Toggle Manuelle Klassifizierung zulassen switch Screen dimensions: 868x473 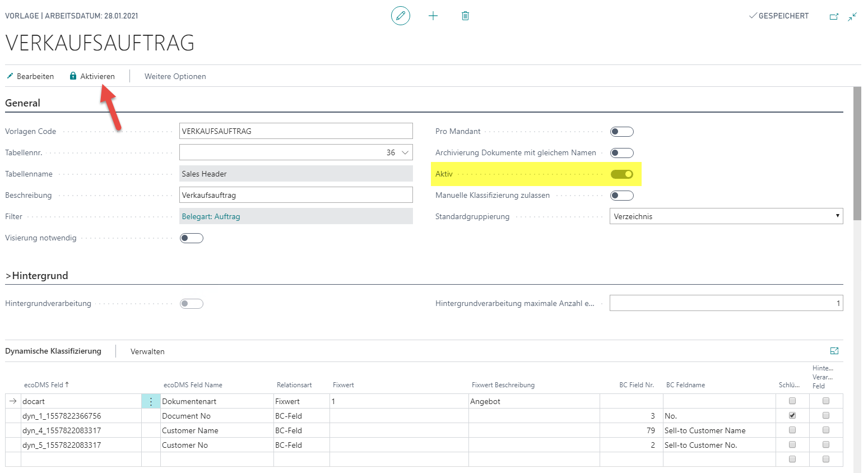tap(622, 196)
